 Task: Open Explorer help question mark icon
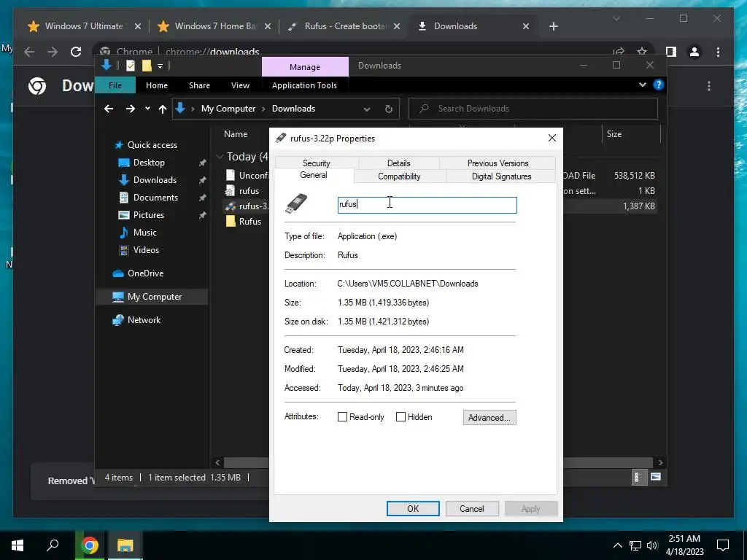pyautogui.click(x=659, y=85)
